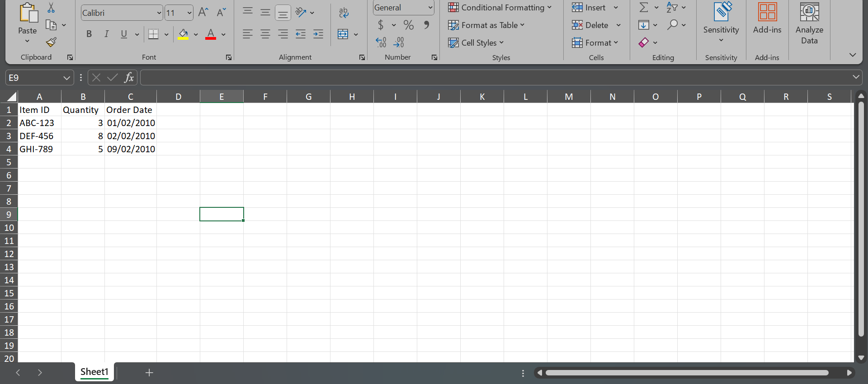The height and width of the screenshot is (384, 868).
Task: Open Format as Table menu
Action: click(x=486, y=25)
